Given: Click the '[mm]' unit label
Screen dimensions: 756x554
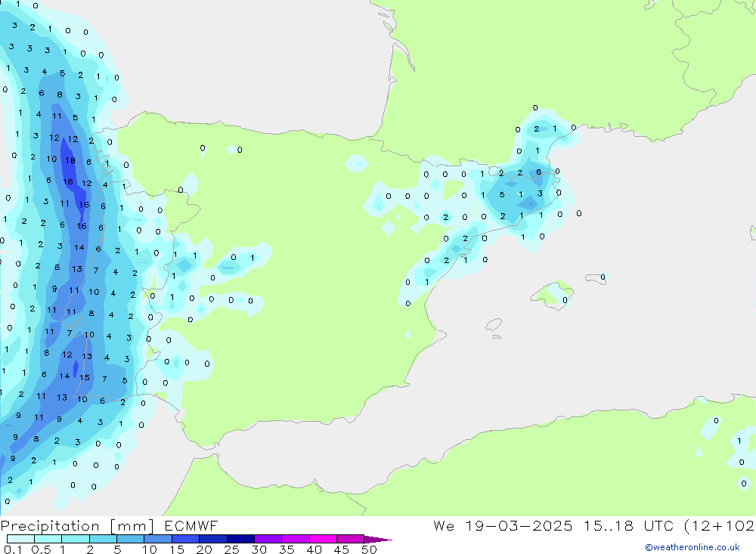Looking at the screenshot, I should click(x=132, y=525).
